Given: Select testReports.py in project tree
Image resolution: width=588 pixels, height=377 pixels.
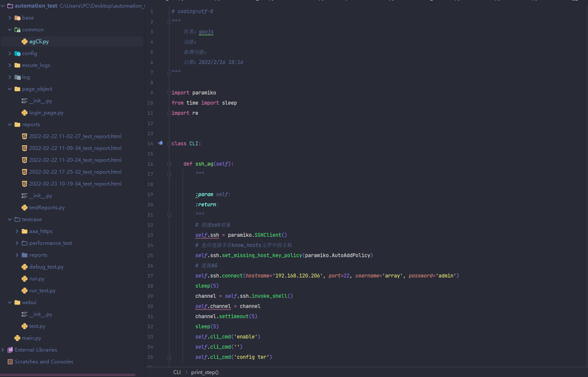Looking at the screenshot, I should (x=47, y=208).
